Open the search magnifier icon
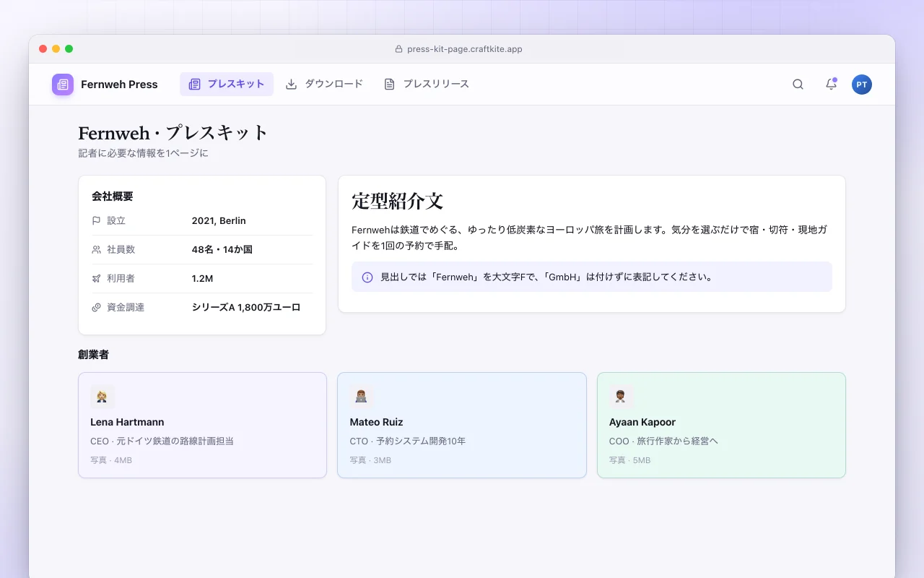This screenshot has height=578, width=924. tap(798, 85)
